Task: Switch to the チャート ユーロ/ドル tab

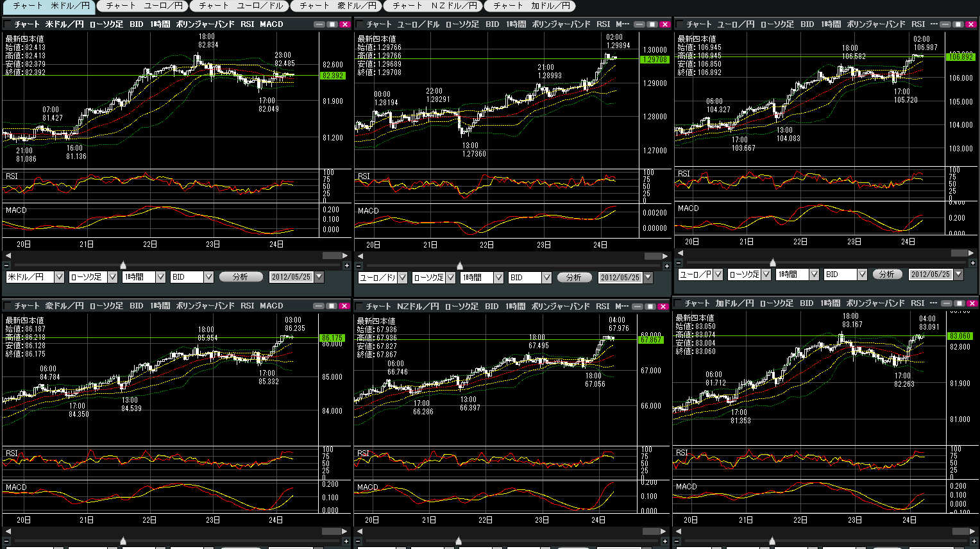Action: [x=242, y=6]
